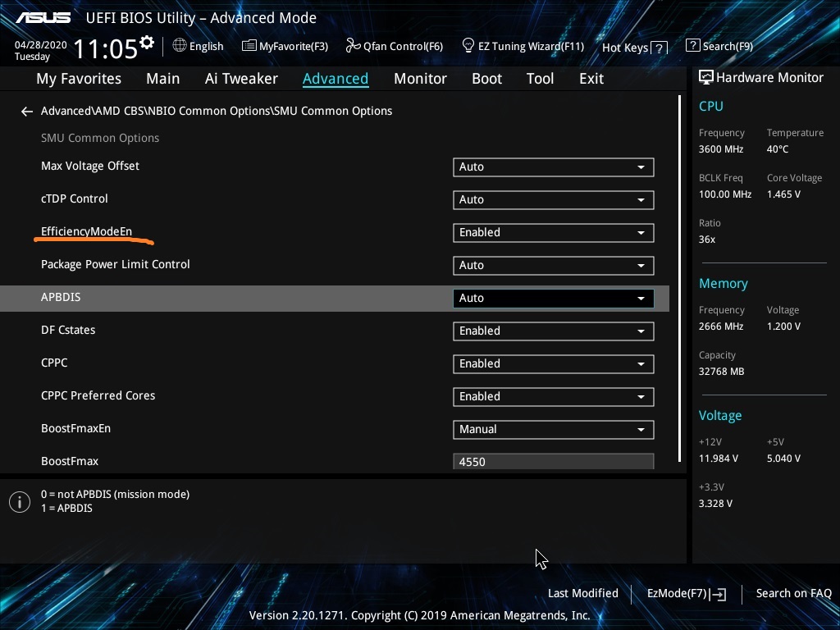Click the 04/28/2020 date text
840x630 pixels.
(x=41, y=45)
